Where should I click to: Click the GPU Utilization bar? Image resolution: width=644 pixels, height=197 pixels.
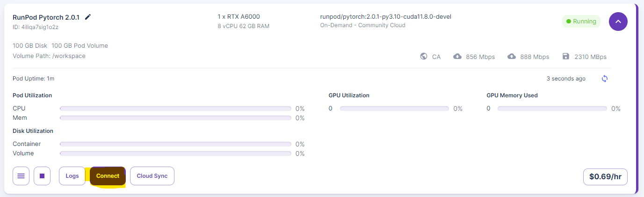point(394,109)
